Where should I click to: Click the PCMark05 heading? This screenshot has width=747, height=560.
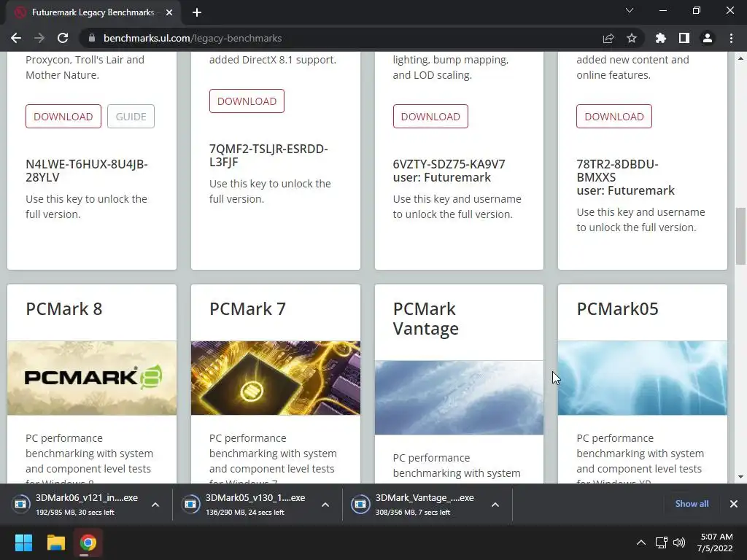click(617, 309)
